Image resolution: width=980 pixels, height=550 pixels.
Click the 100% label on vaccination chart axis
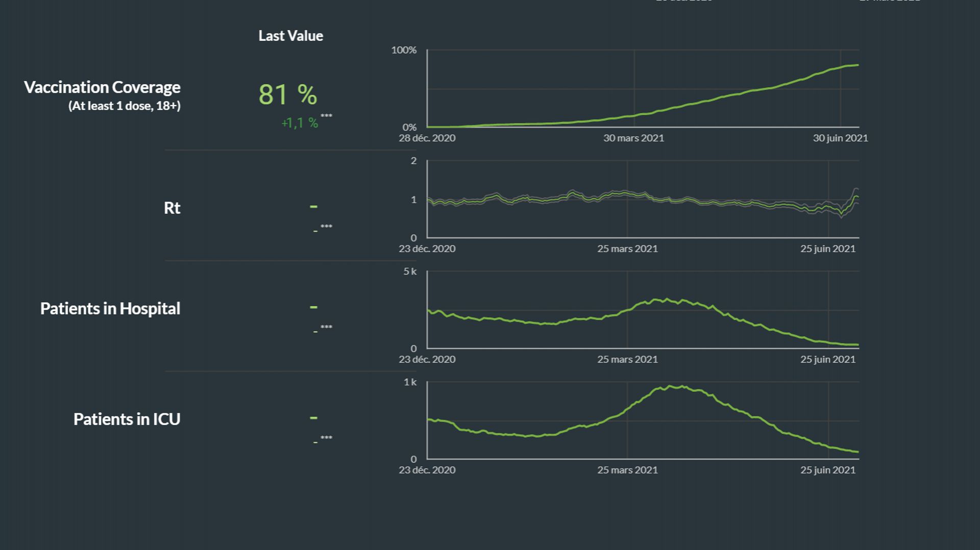tap(404, 50)
